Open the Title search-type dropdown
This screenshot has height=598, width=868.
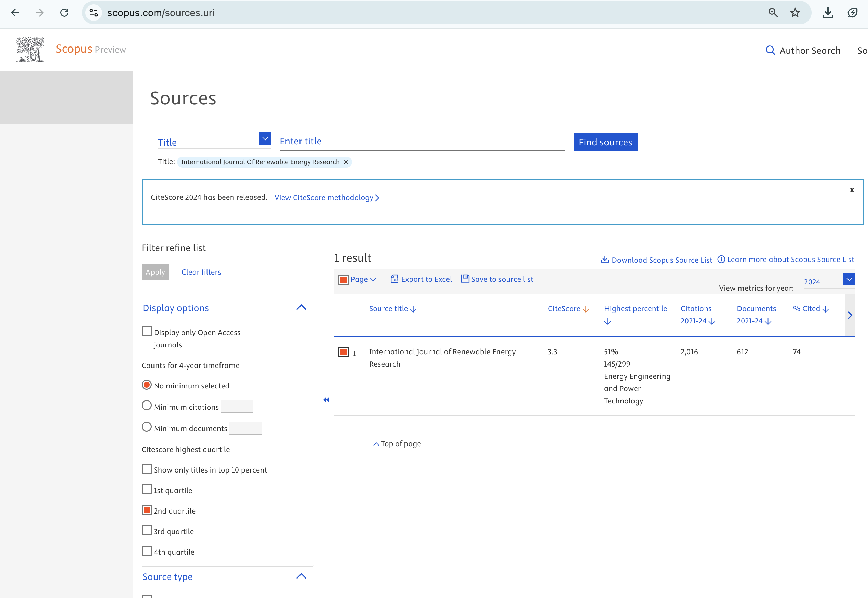click(x=265, y=138)
